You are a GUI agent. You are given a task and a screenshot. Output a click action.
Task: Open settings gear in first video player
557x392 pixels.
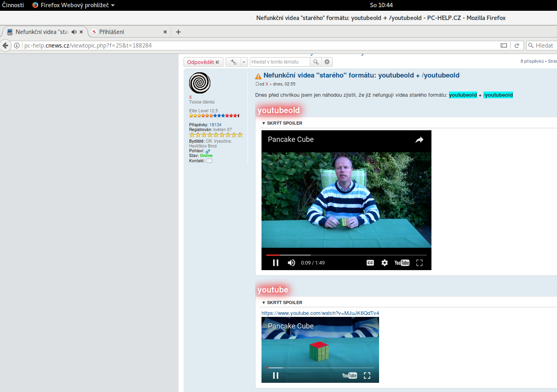(385, 263)
